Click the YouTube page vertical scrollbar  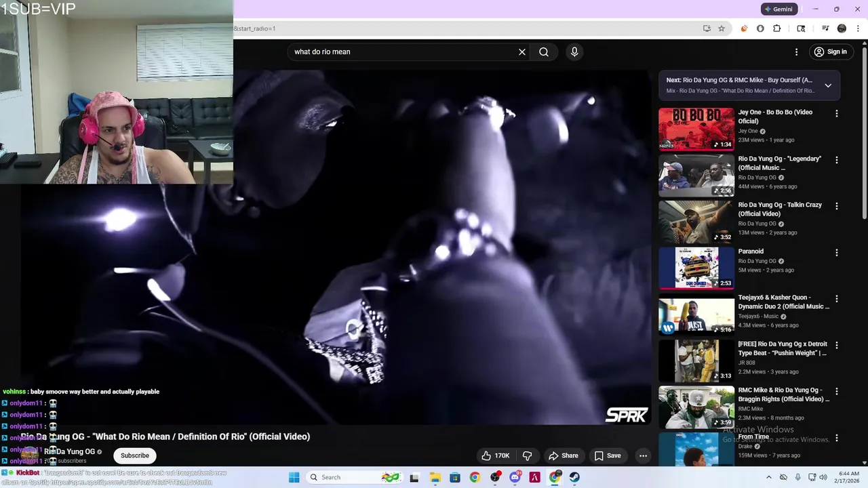(864, 132)
